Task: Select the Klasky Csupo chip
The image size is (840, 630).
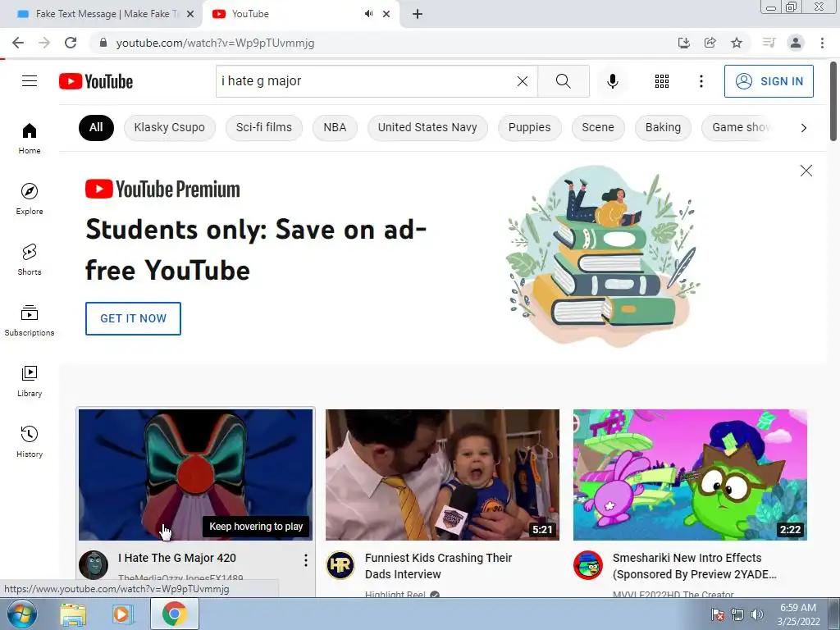Action: (x=169, y=127)
